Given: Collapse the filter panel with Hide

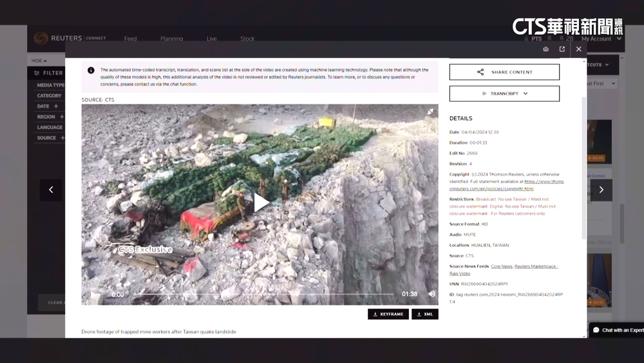Looking at the screenshot, I should click(x=39, y=61).
